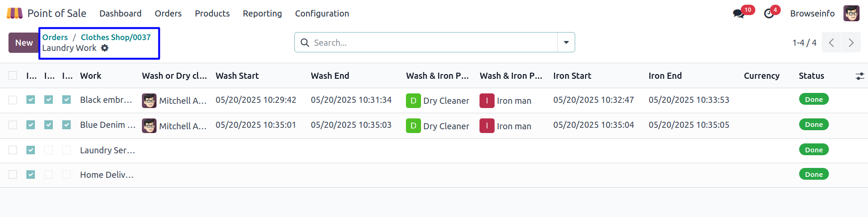Go to the previous page arrow

point(831,43)
